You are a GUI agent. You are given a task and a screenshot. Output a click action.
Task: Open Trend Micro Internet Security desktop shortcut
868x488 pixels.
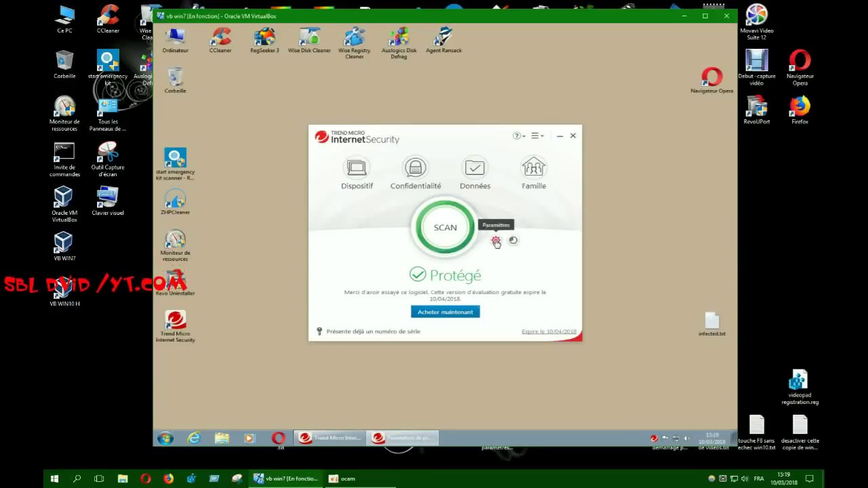tap(175, 326)
